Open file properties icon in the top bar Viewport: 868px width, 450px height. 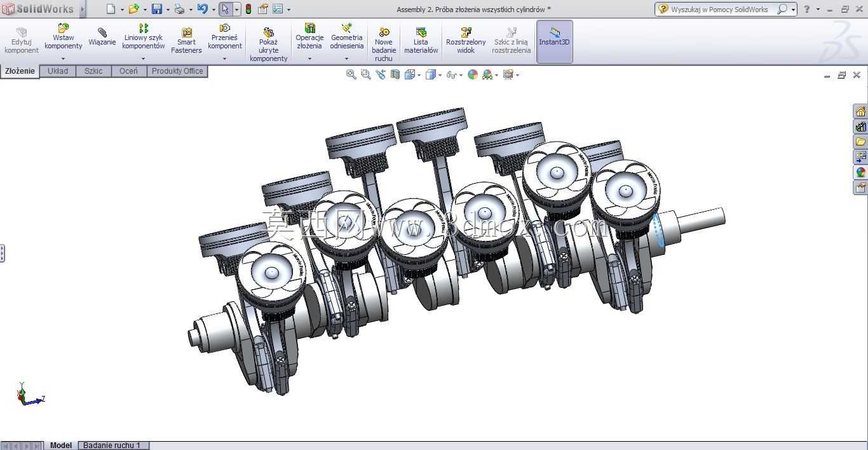pos(262,9)
